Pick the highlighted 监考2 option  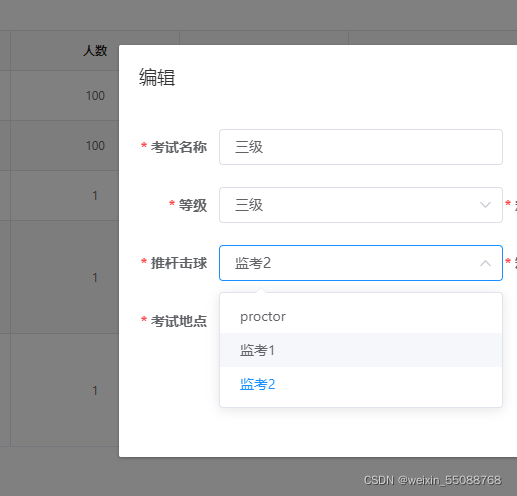361,384
